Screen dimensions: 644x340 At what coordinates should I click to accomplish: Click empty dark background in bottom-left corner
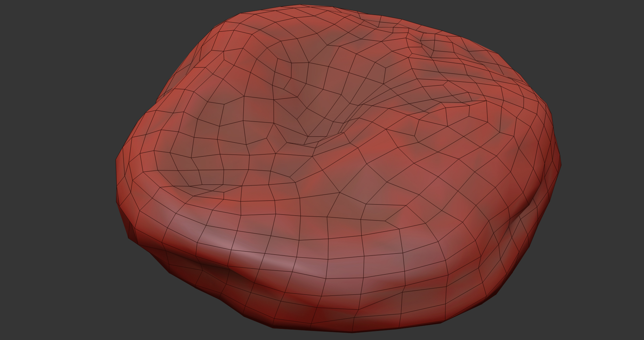(x=35, y=313)
